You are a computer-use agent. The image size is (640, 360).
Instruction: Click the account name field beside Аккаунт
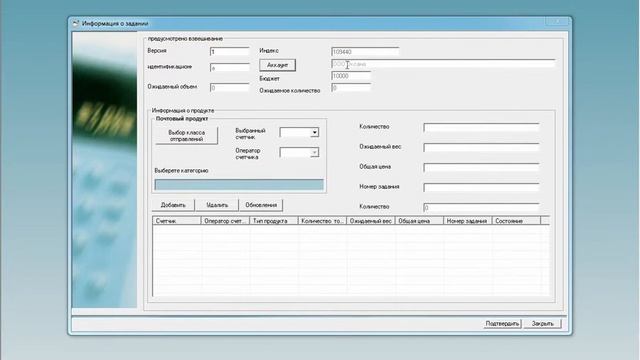click(x=443, y=64)
